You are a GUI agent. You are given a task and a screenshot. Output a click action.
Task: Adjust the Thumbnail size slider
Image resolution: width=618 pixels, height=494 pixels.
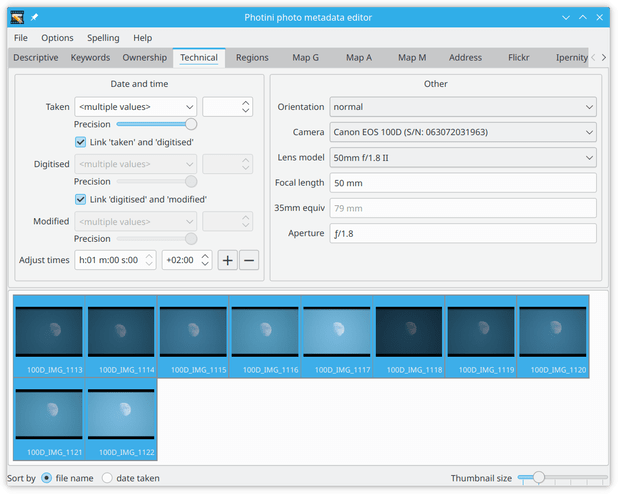(562, 478)
